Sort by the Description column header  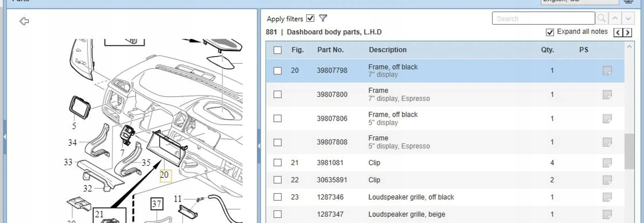click(x=388, y=50)
